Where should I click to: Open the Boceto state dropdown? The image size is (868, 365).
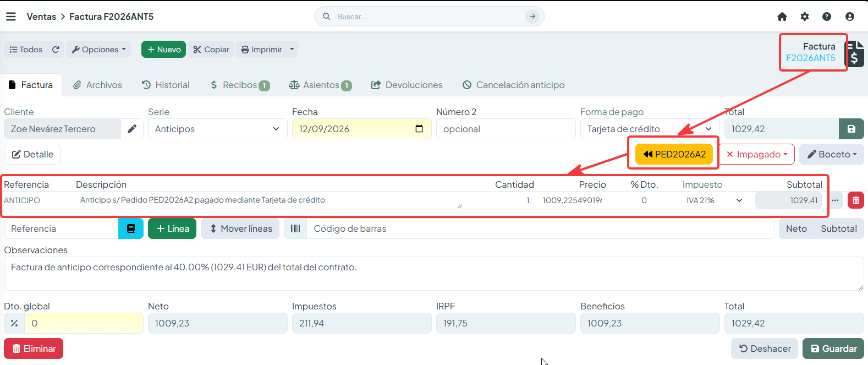(832, 154)
